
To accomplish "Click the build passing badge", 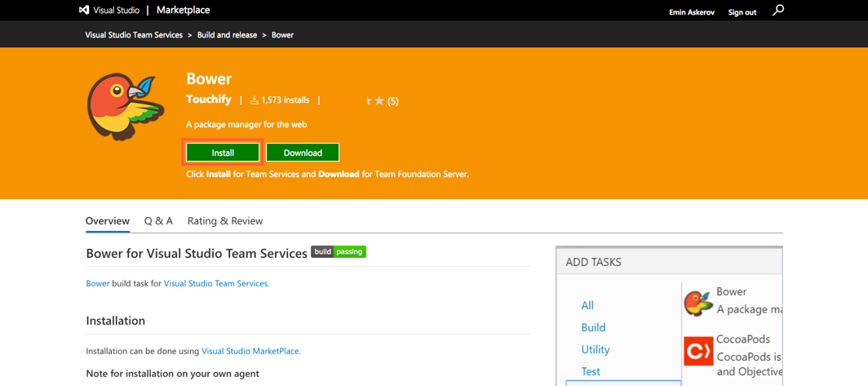I will tap(339, 252).
